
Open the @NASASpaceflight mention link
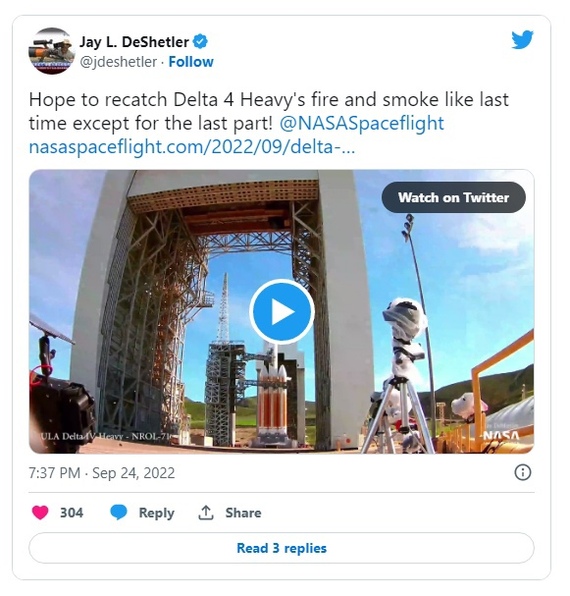361,123
